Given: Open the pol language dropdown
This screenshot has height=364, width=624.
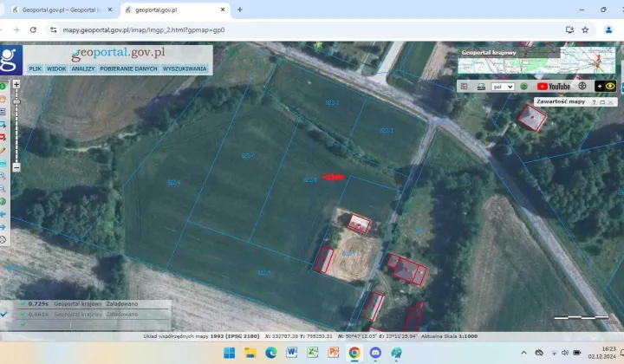Looking at the screenshot, I should click(503, 87).
